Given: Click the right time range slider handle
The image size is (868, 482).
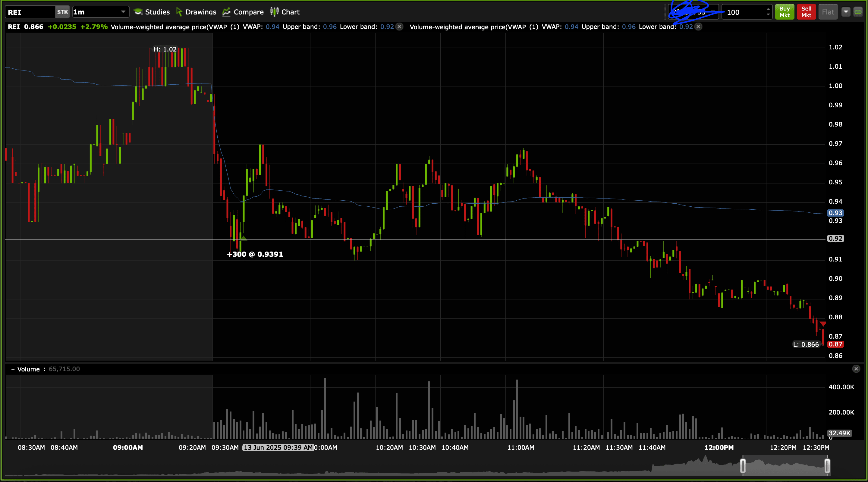Looking at the screenshot, I should pos(827,466).
